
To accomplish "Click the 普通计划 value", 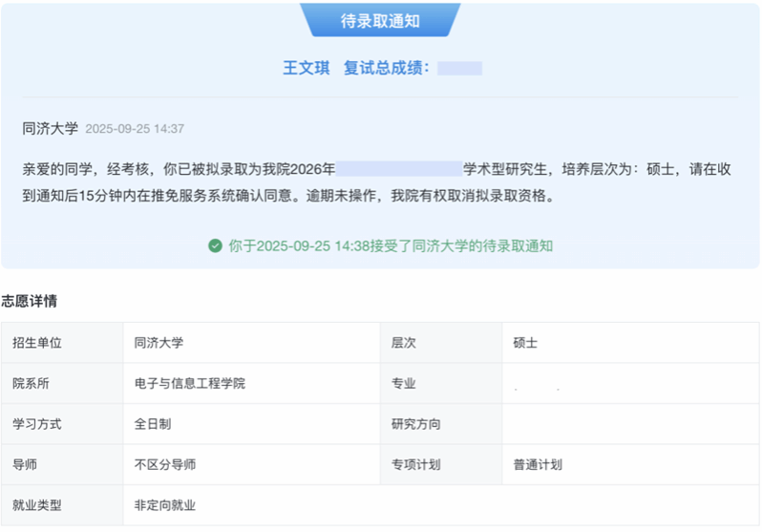I will [538, 465].
